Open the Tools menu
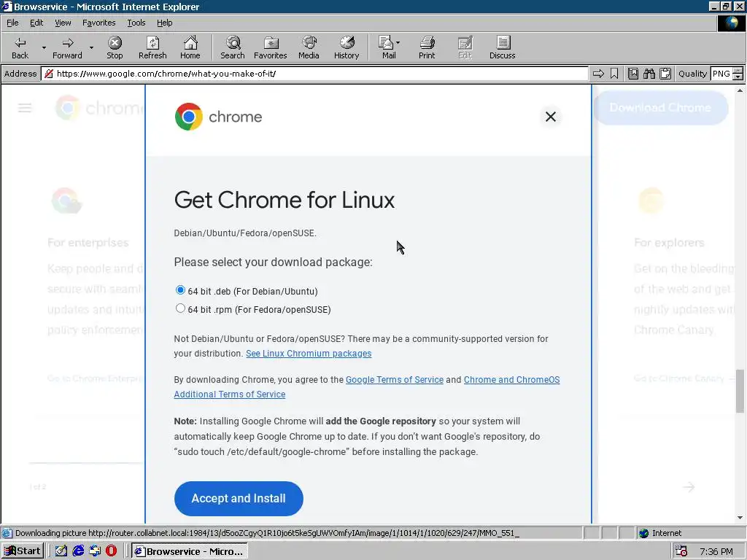Image resolution: width=747 pixels, height=560 pixels. click(136, 23)
